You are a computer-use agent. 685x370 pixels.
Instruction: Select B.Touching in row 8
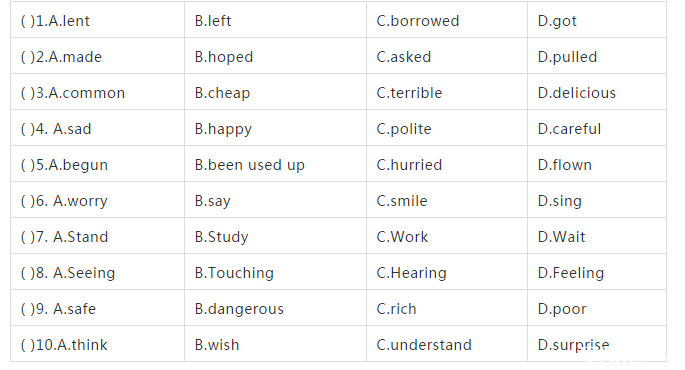coord(234,273)
